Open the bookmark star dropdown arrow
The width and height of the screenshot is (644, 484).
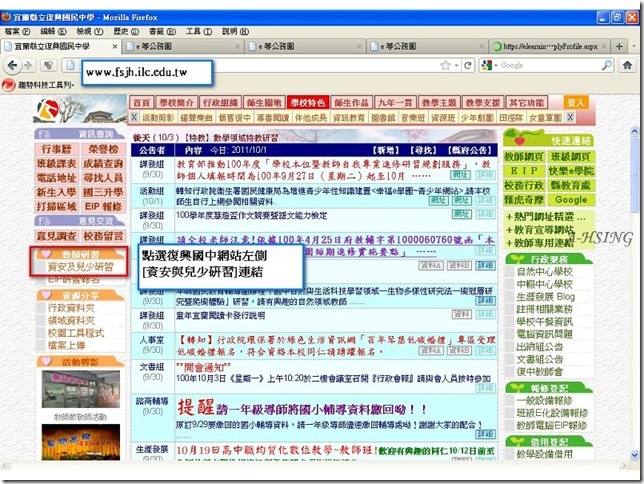pyautogui.click(x=456, y=65)
